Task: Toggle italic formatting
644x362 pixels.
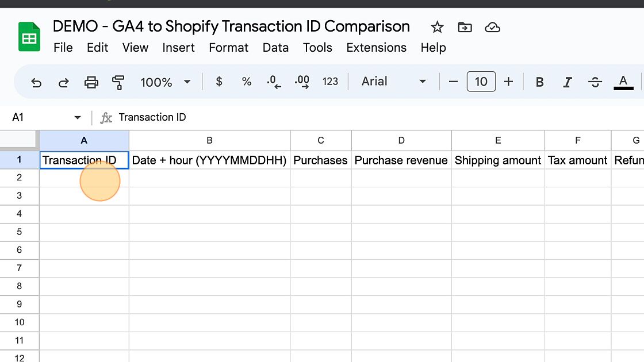Action: tap(567, 82)
